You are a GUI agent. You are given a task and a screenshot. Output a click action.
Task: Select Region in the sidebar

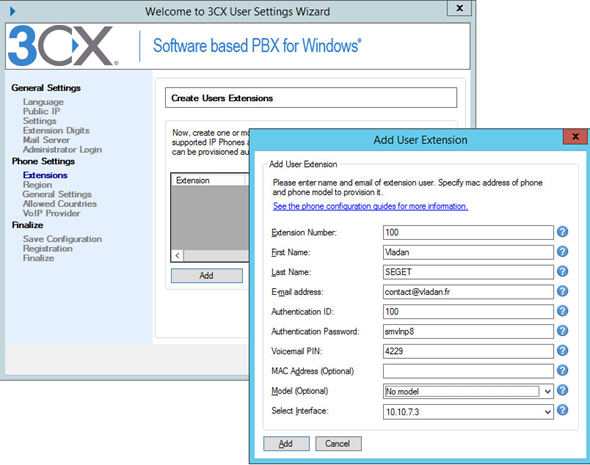tap(37, 185)
